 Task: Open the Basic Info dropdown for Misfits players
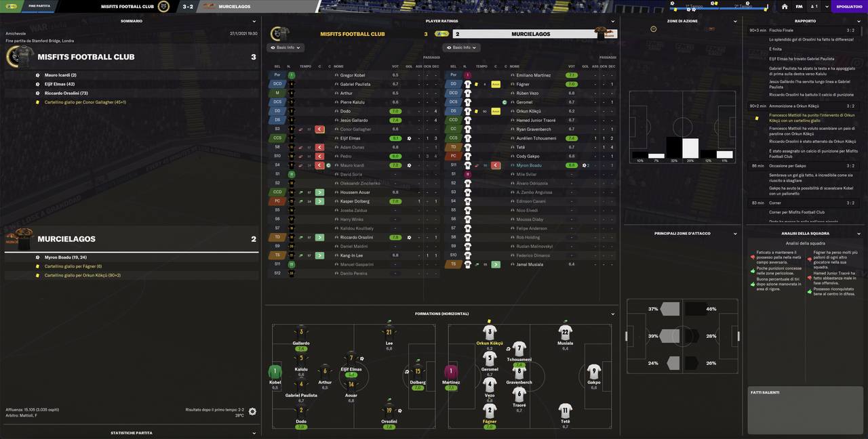tap(285, 47)
